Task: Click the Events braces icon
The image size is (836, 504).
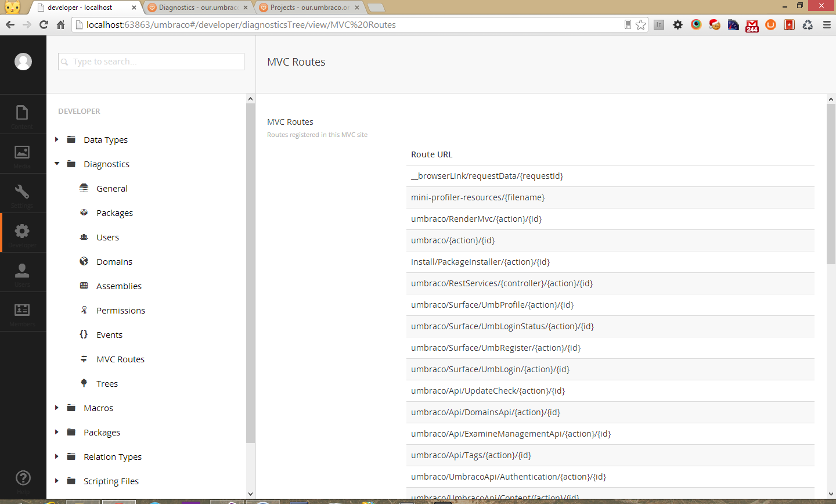Action: pyautogui.click(x=84, y=334)
